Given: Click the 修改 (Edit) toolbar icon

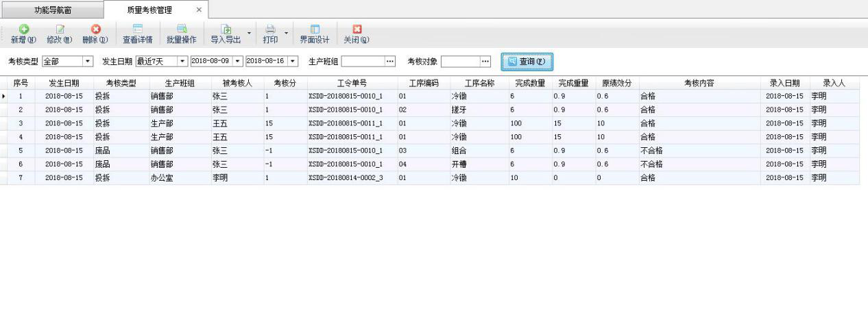Looking at the screenshot, I should (59, 29).
